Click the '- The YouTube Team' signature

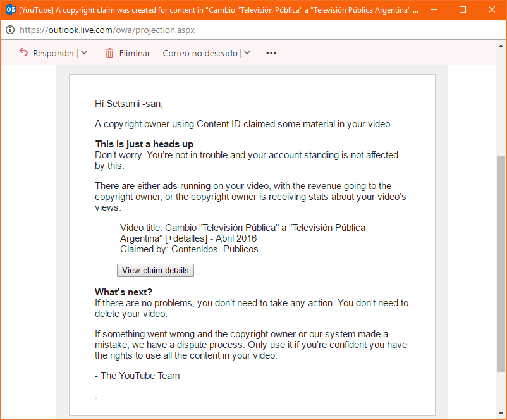click(137, 376)
